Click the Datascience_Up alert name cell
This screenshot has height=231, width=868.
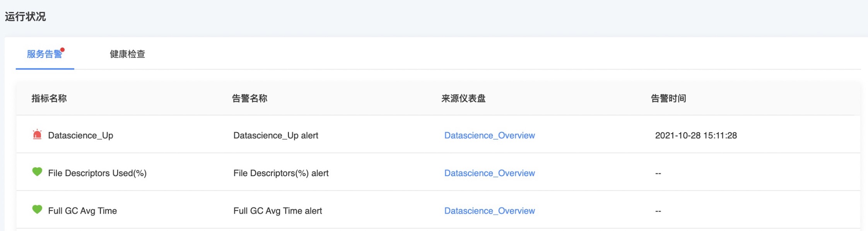pyautogui.click(x=275, y=136)
